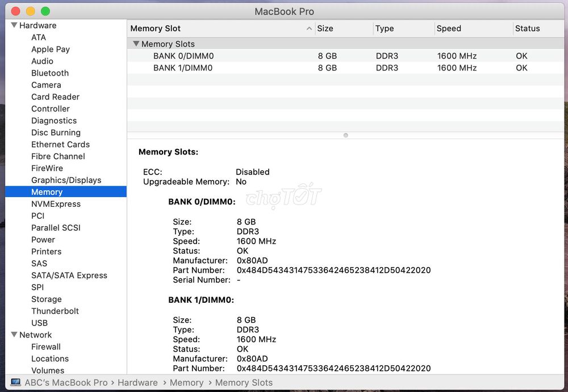Open Controller in the sidebar
Screen dimensions: 568x392
pos(51,109)
